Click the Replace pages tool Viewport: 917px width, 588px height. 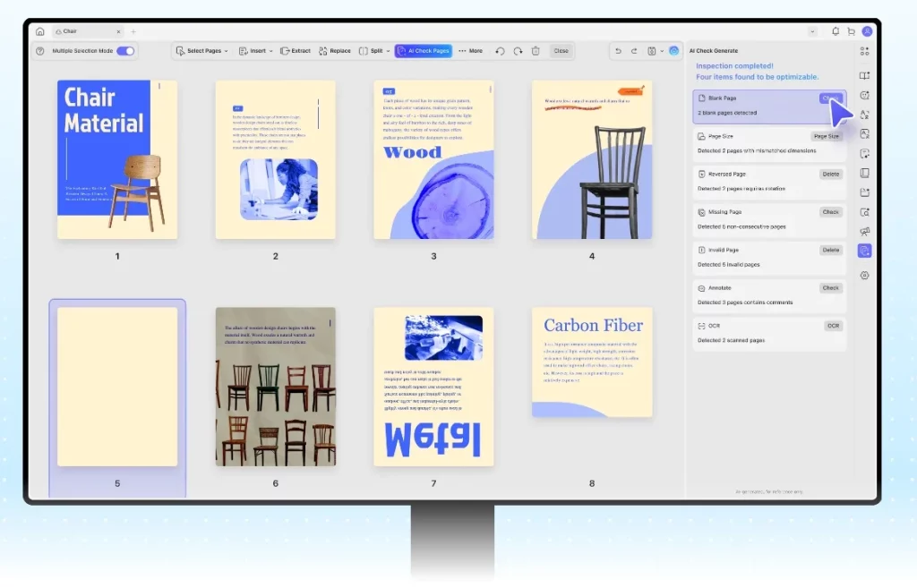click(335, 51)
